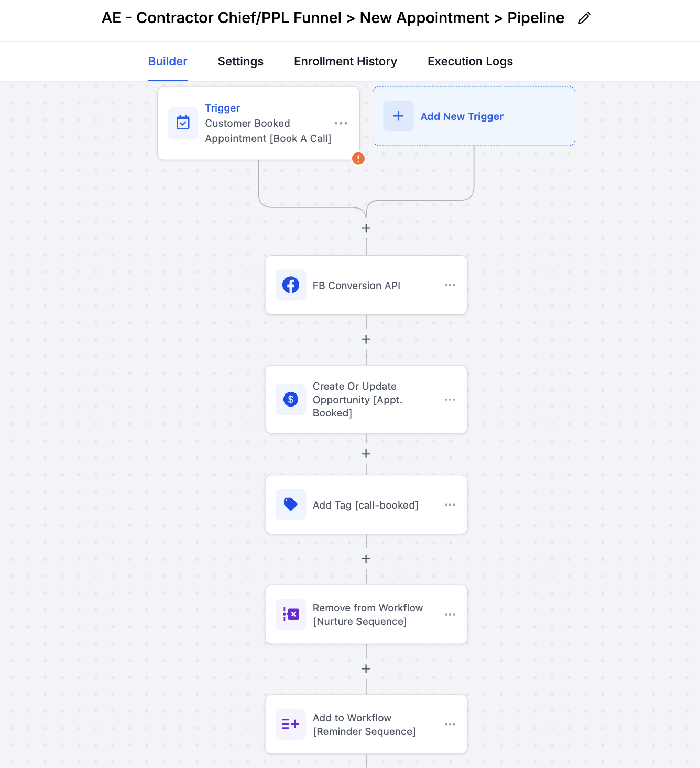Select the tag icon on Add Tag step
700x768 pixels.
click(x=290, y=504)
